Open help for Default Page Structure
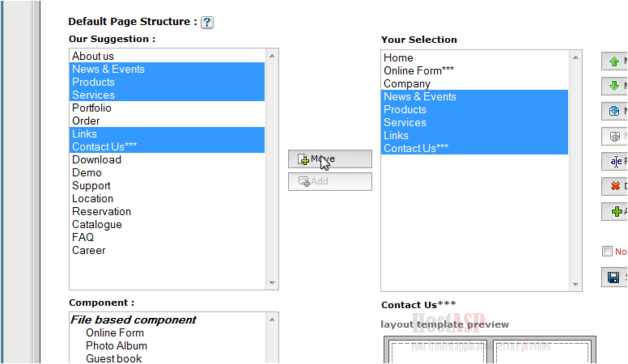The width and height of the screenshot is (628, 364). pyautogui.click(x=206, y=23)
